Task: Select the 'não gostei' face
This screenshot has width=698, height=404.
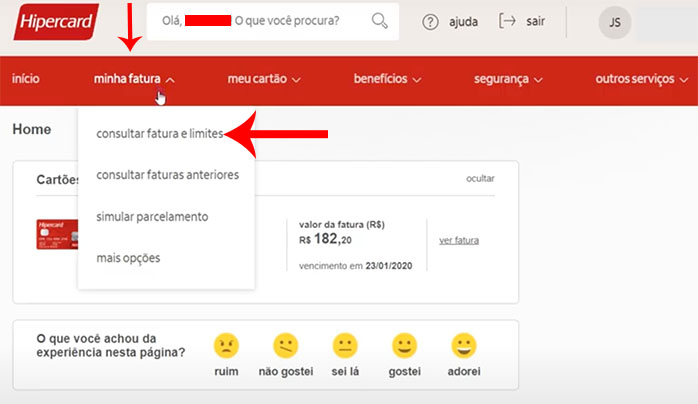Action: tap(285, 345)
